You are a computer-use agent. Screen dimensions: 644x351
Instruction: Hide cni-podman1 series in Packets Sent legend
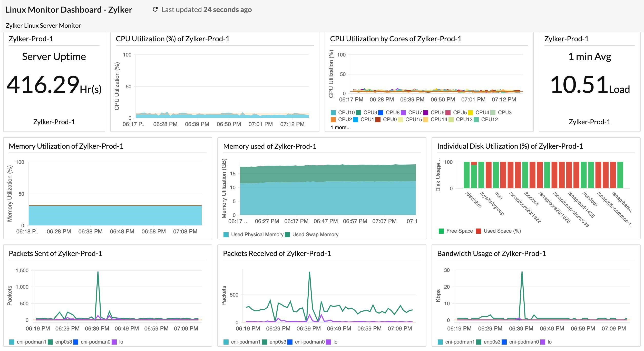pos(28,342)
